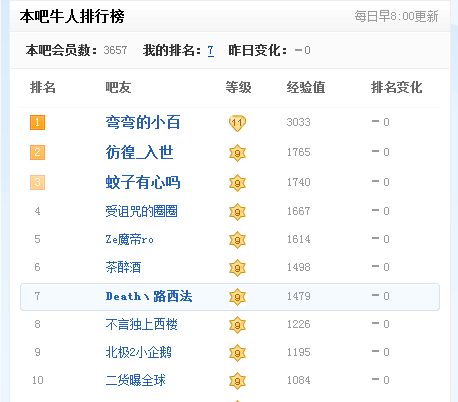The width and height of the screenshot is (458, 402).
Task: Click the level 11 heart badge
Action: pos(237,123)
